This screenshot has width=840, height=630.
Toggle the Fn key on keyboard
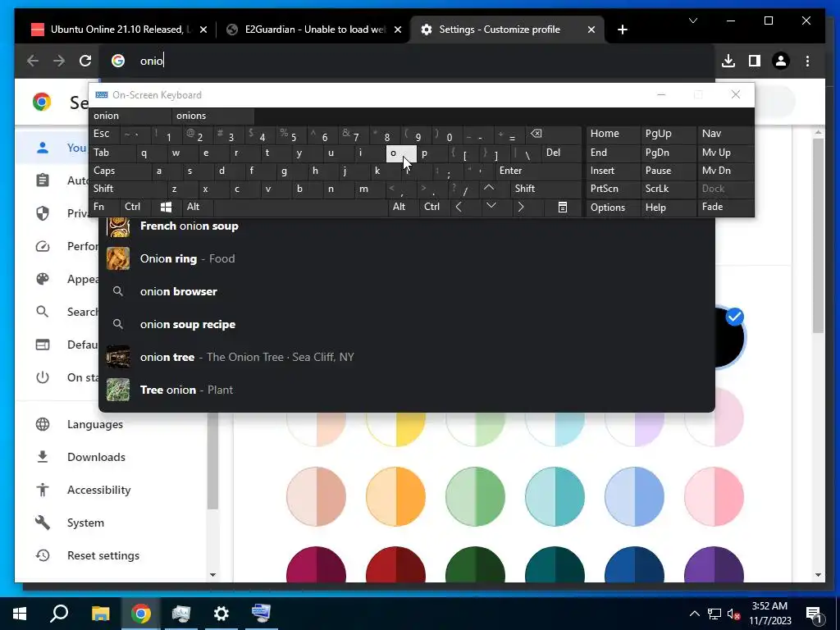tap(105, 207)
